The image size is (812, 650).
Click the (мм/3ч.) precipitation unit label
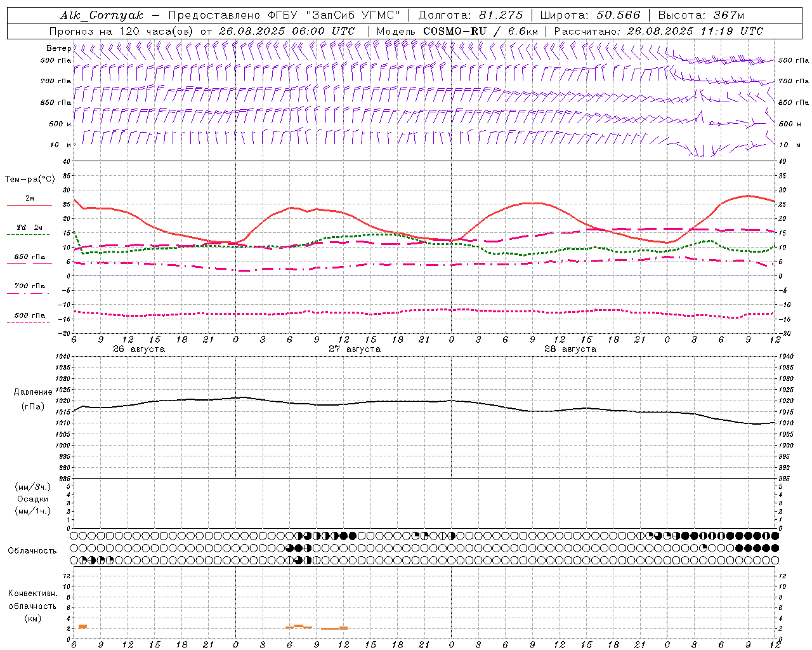32,487
